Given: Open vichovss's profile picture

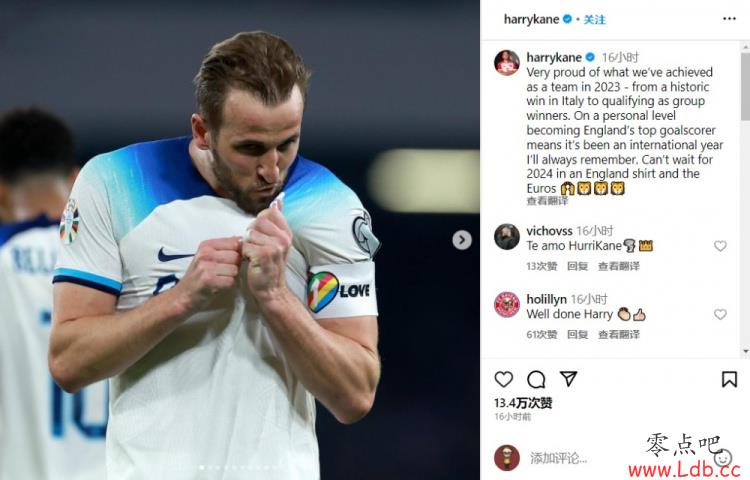Looking at the screenshot, I should pos(507,237).
